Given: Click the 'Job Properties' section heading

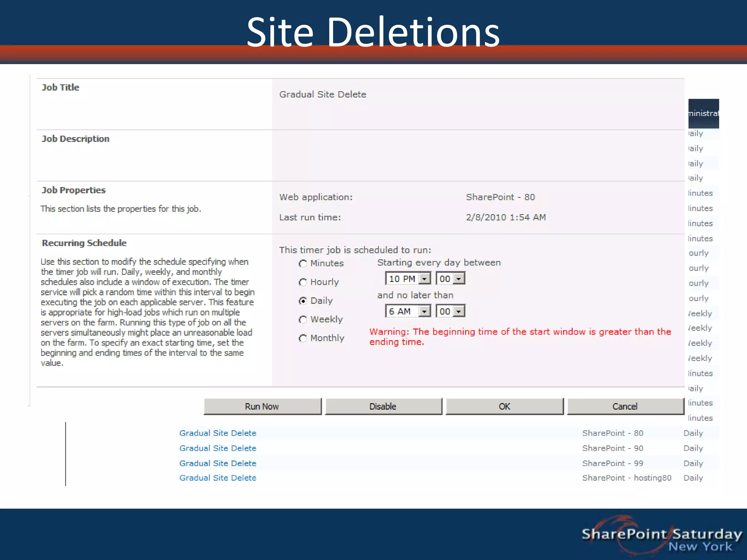Looking at the screenshot, I should point(74,190).
